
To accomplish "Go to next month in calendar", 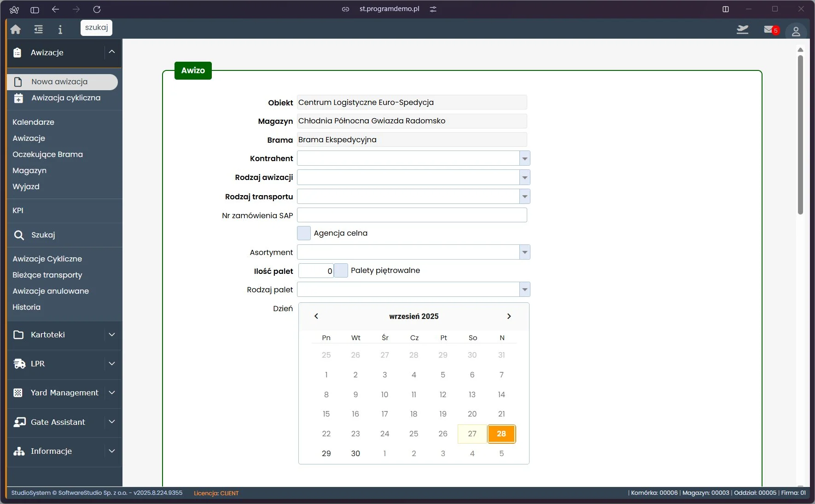I will [x=509, y=316].
